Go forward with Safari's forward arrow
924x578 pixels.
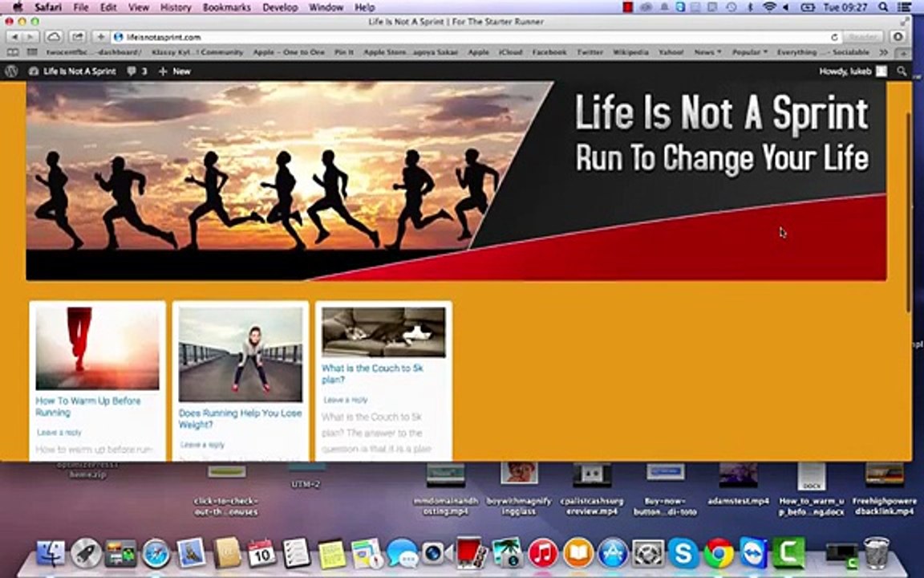click(30, 37)
